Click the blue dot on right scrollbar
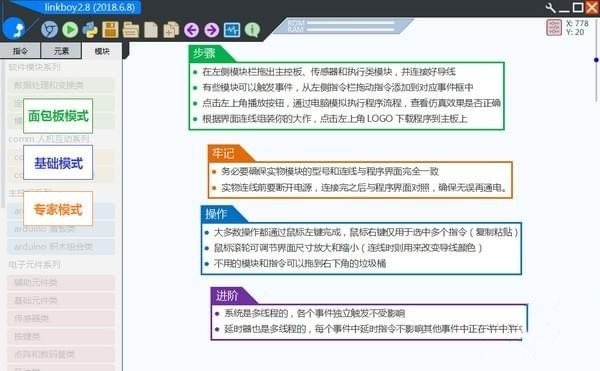 596,60
